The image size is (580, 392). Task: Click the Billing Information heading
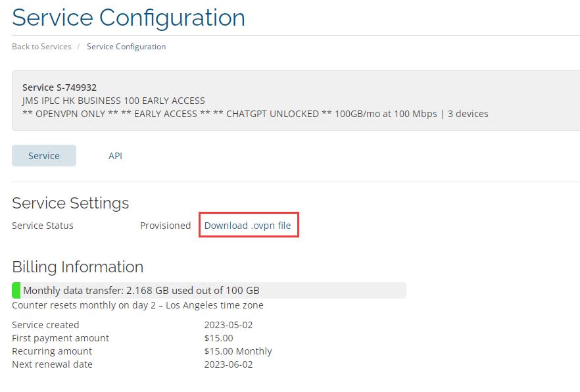click(78, 266)
